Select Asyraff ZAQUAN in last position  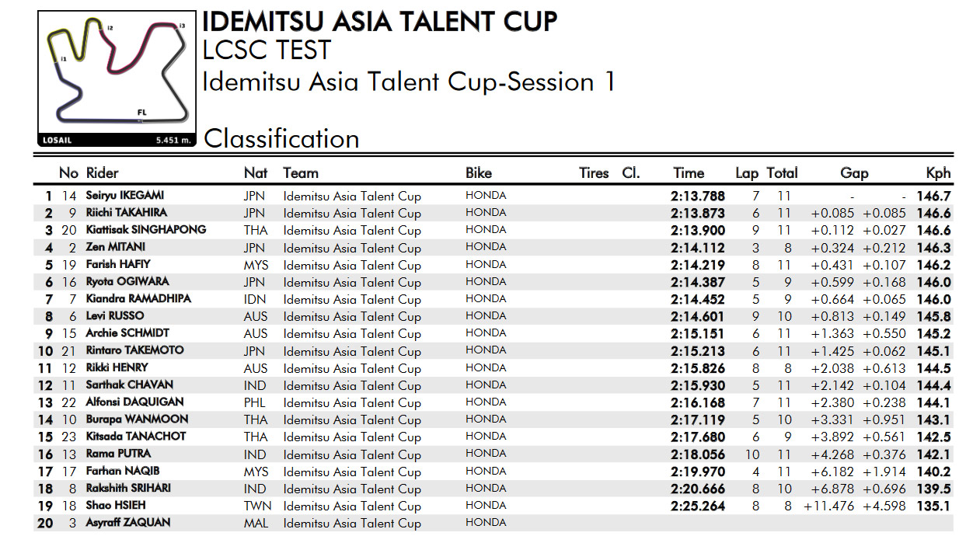pyautogui.click(x=127, y=523)
